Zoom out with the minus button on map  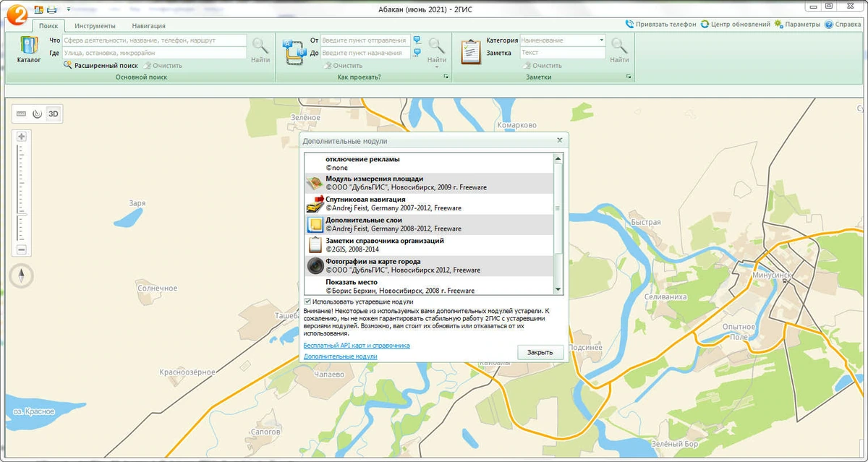(22, 249)
